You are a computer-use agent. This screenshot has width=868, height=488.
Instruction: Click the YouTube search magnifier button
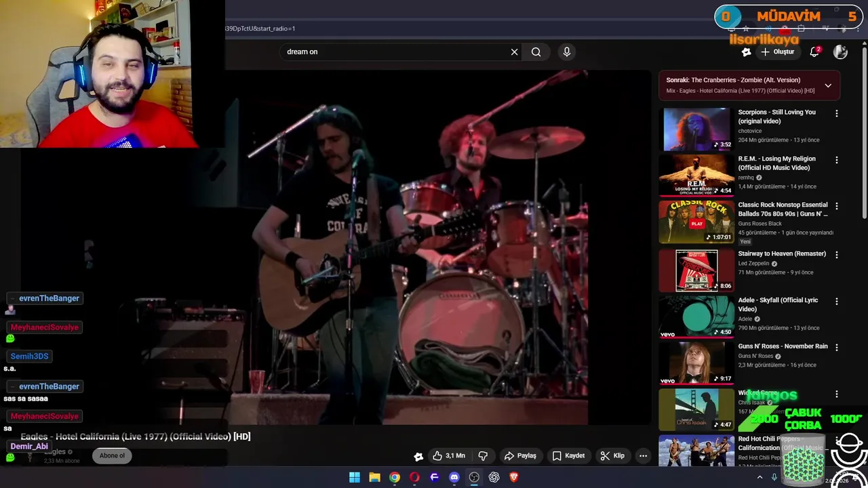(536, 52)
